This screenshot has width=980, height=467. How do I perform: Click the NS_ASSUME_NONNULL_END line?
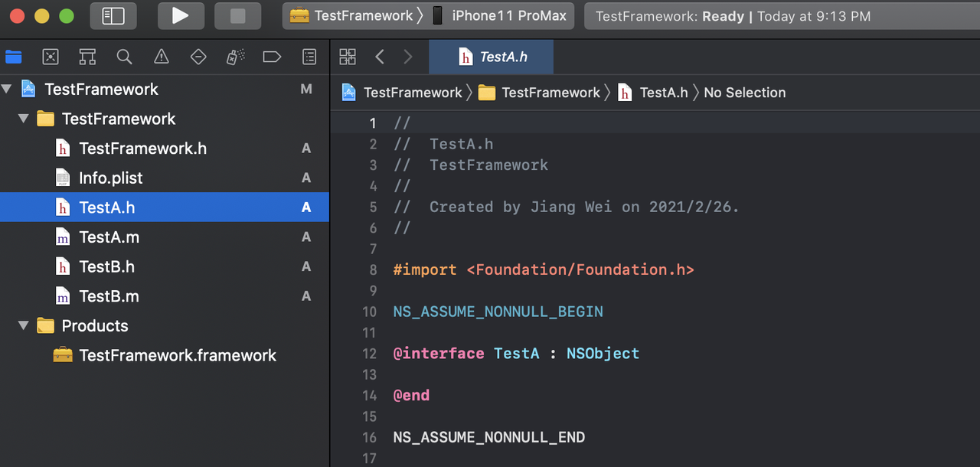489,438
